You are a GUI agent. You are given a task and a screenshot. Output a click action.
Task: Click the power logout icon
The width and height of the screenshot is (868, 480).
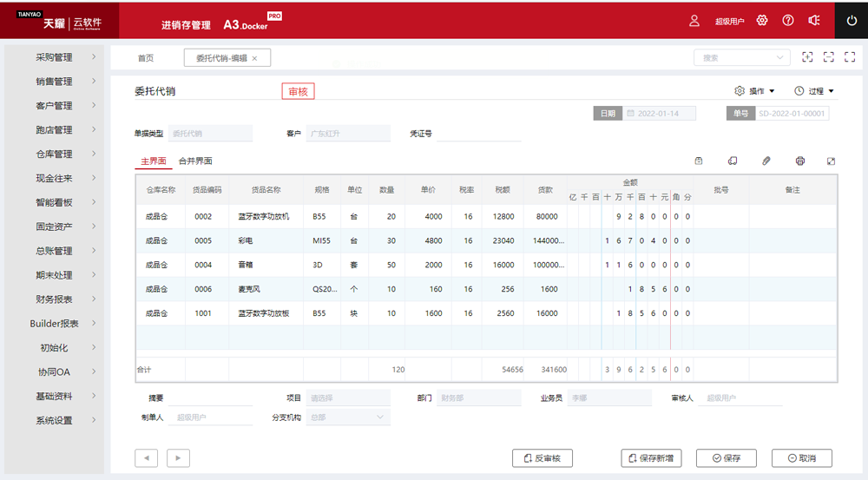pyautogui.click(x=851, y=20)
